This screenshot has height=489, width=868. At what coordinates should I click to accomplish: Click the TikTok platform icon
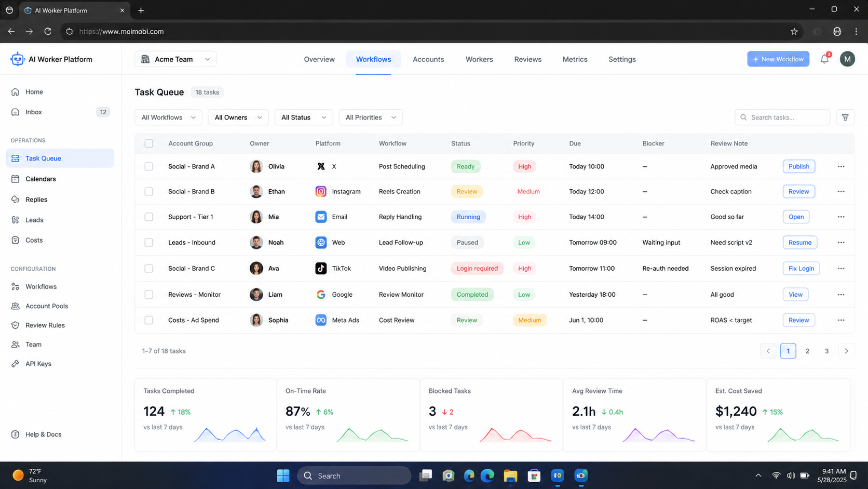321,268
